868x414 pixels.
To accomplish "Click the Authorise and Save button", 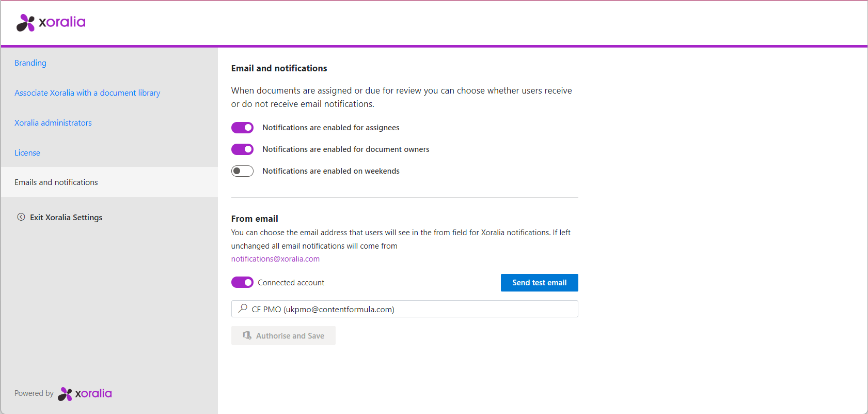I will pos(283,335).
